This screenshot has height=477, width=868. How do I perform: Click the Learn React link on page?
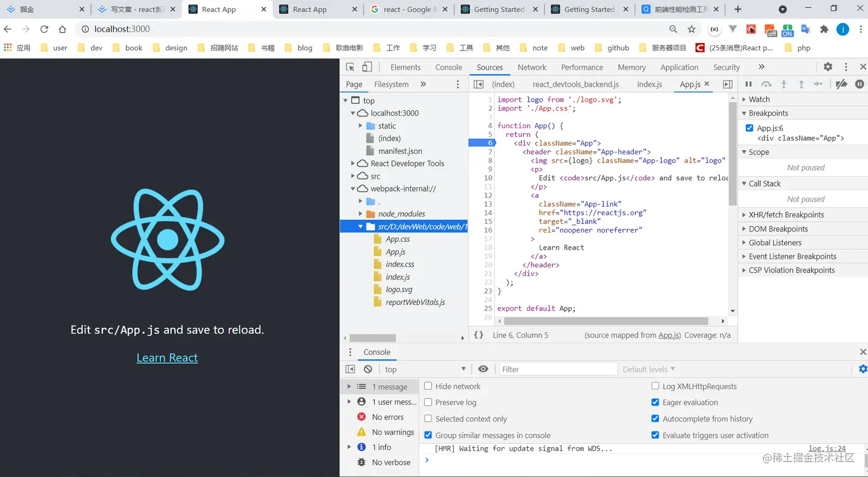167,358
